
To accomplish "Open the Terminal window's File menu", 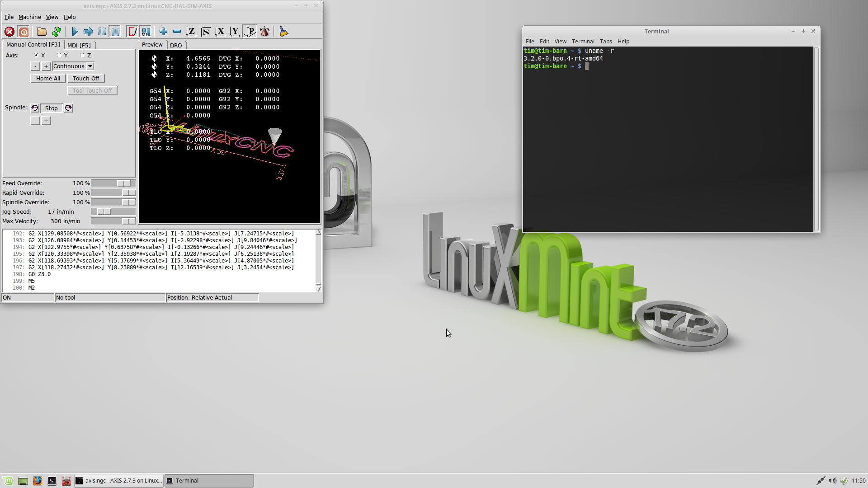I will [530, 42].
